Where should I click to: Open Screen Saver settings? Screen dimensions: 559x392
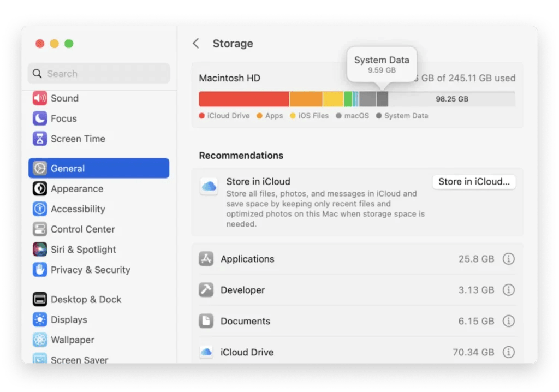(78, 359)
